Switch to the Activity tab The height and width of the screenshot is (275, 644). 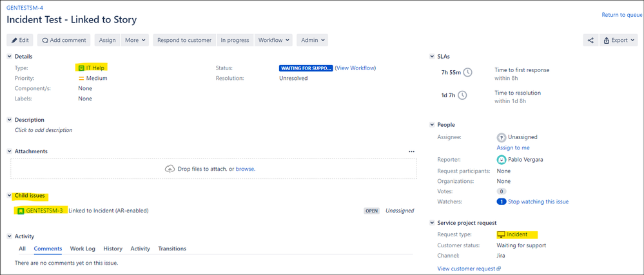tap(140, 249)
